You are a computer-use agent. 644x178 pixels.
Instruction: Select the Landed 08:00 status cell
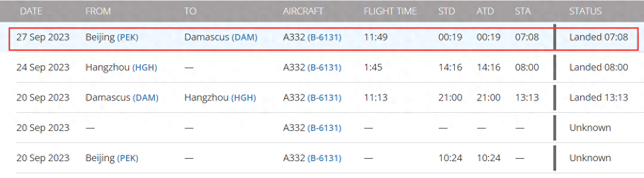[x=598, y=68]
